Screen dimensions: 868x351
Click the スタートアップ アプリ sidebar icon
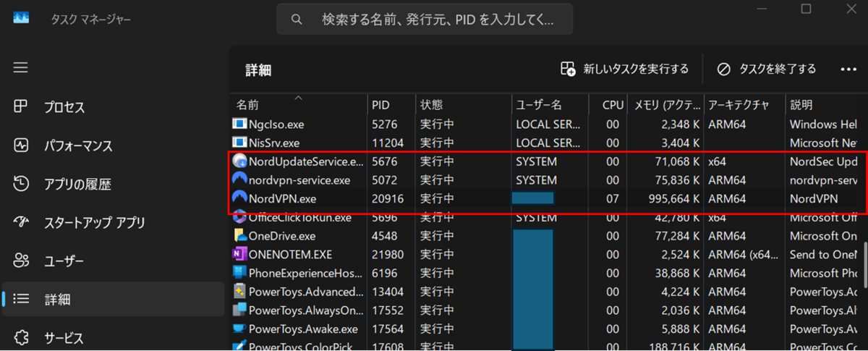click(x=21, y=222)
